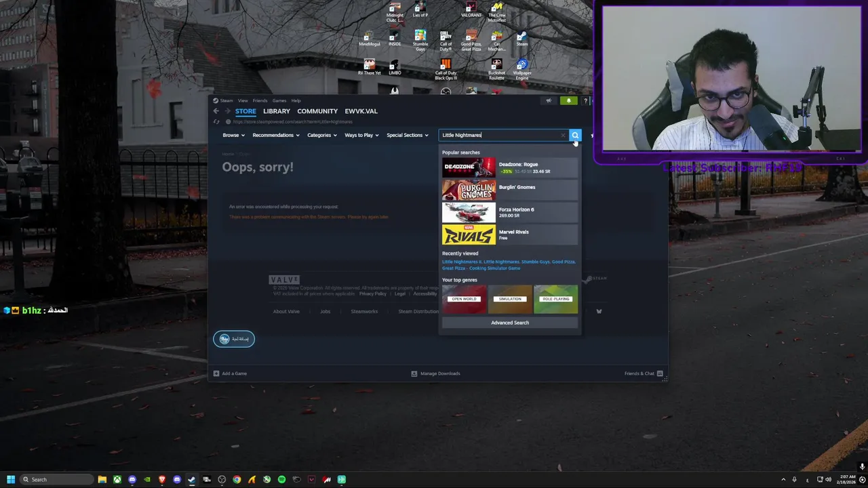Expand the Ways to Play dropdown
868x488 pixels.
tap(361, 135)
